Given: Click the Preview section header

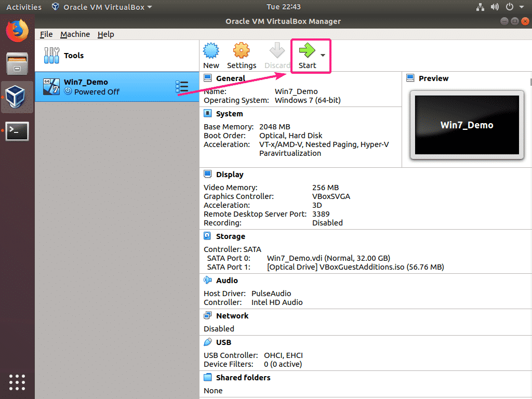Looking at the screenshot, I should [433, 78].
